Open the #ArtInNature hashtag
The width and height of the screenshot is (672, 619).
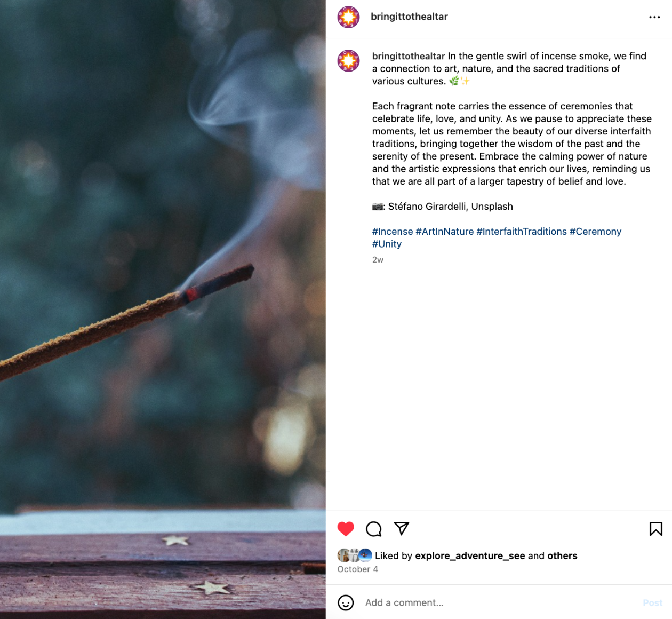445,231
